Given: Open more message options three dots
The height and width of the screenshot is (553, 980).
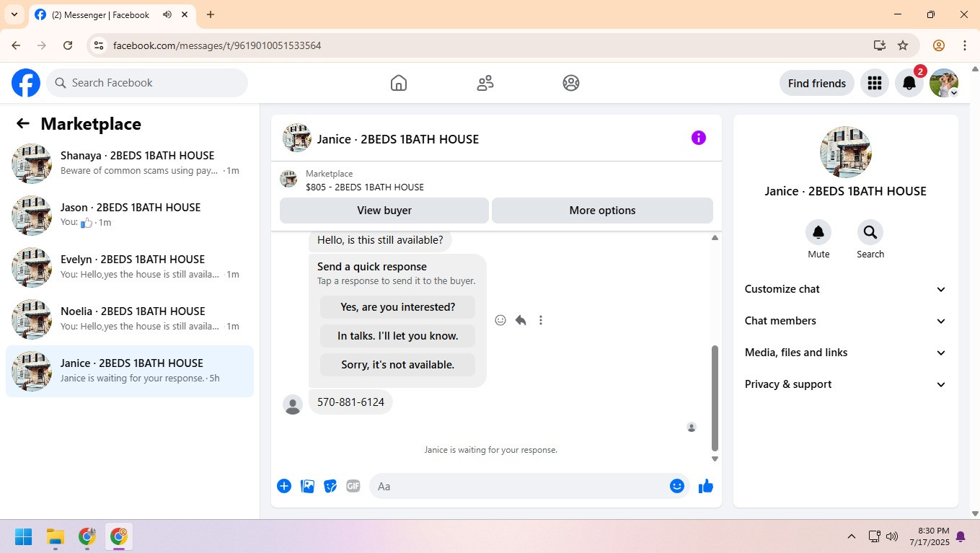Looking at the screenshot, I should pos(541,320).
